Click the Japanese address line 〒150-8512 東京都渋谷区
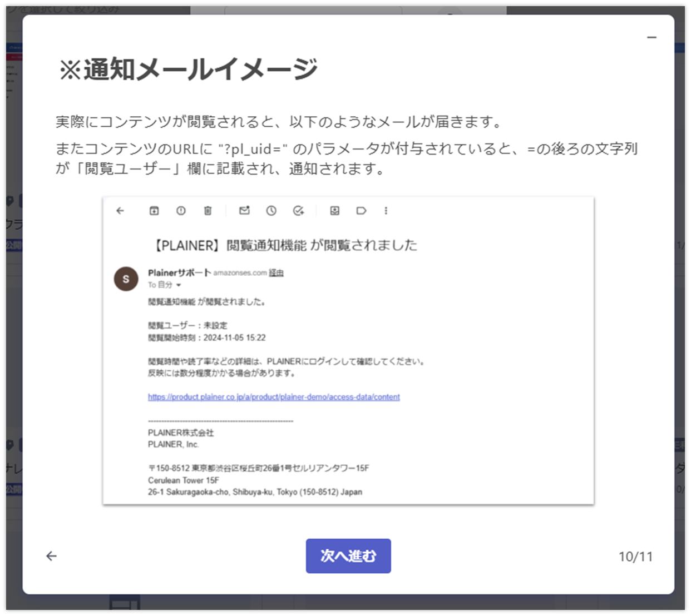The height and width of the screenshot is (616, 691). (259, 468)
